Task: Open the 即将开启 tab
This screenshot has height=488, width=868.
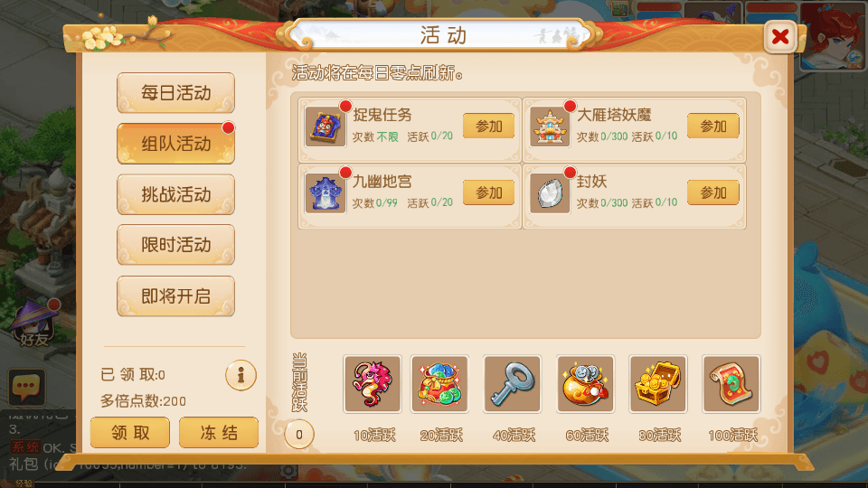Action: 175,296
